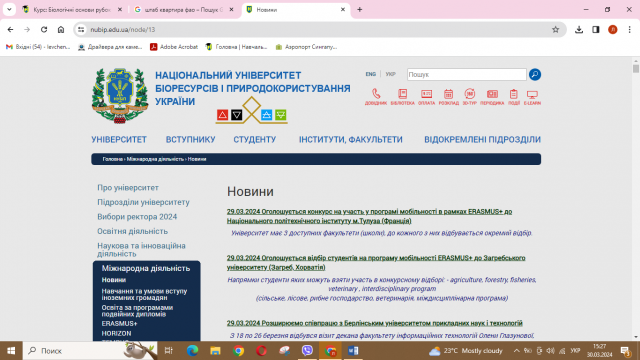
Task: Open the Бібліотека library icon
Action: tap(402, 97)
